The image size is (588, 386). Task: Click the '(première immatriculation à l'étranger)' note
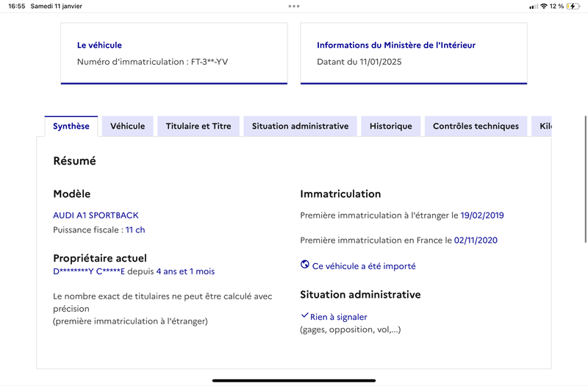tap(130, 321)
